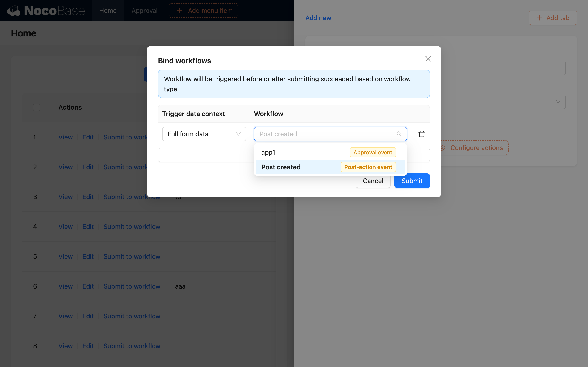588x367 pixels.
Task: Toggle the select-all checkbox in Actions header
Action: point(37,107)
